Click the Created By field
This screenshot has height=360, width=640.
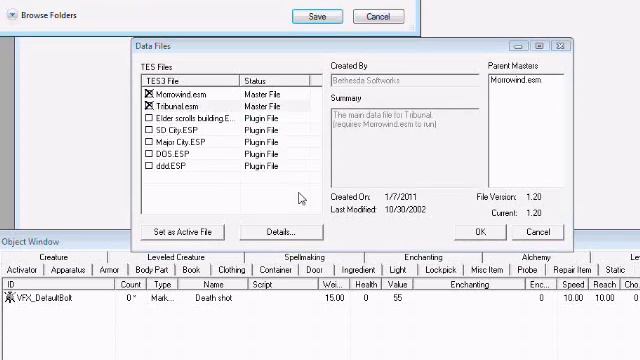pyautogui.click(x=404, y=80)
